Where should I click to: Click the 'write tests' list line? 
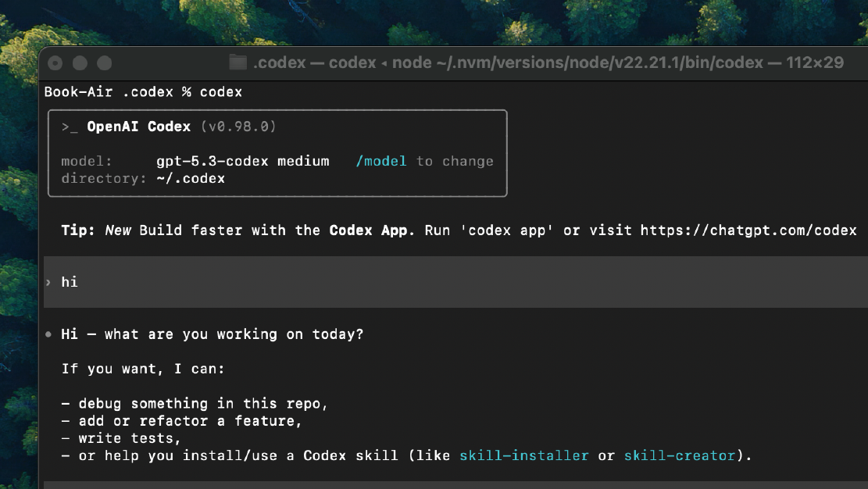click(121, 438)
